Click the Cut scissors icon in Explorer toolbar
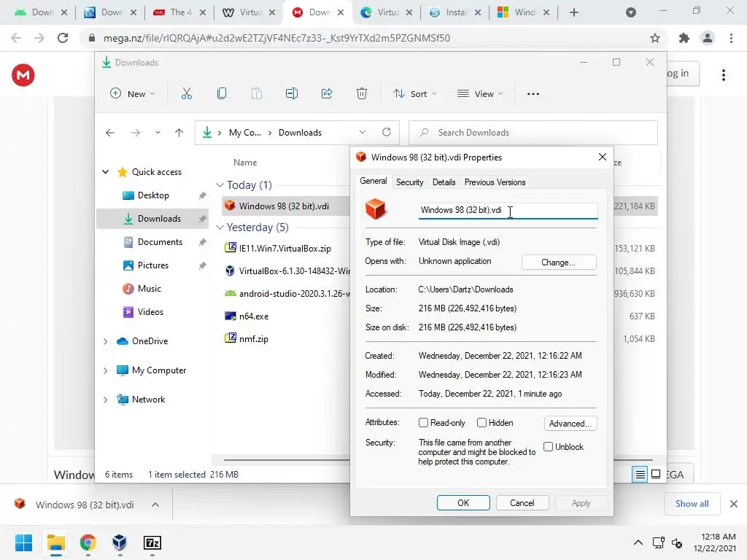Screen dimensions: 747x560 [x=186, y=94]
